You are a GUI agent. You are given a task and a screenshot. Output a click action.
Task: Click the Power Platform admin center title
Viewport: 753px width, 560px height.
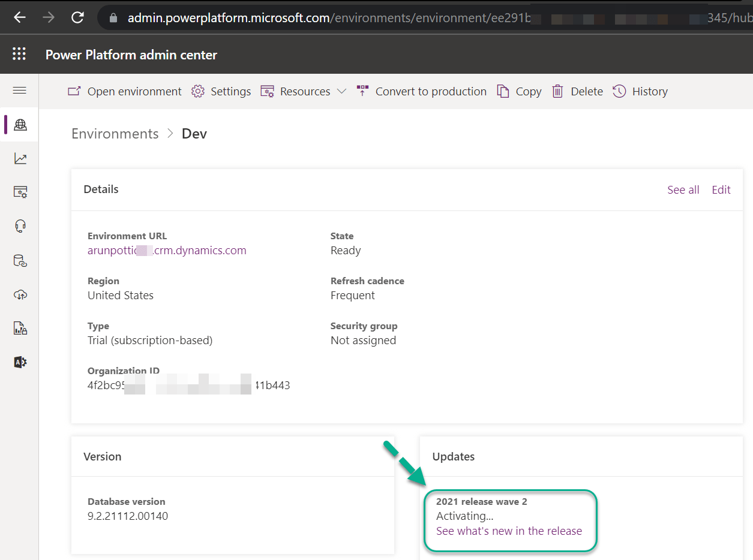pos(131,55)
